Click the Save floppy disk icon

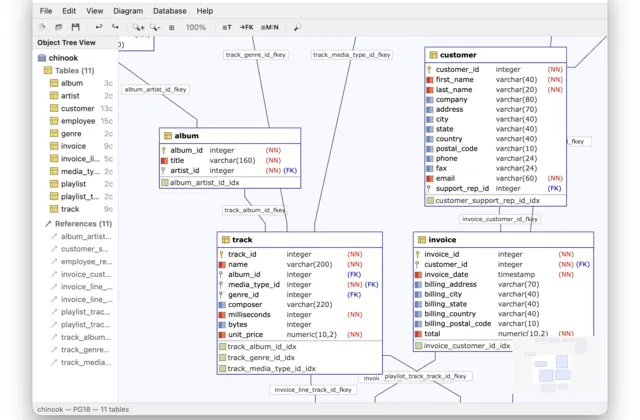(x=76, y=27)
